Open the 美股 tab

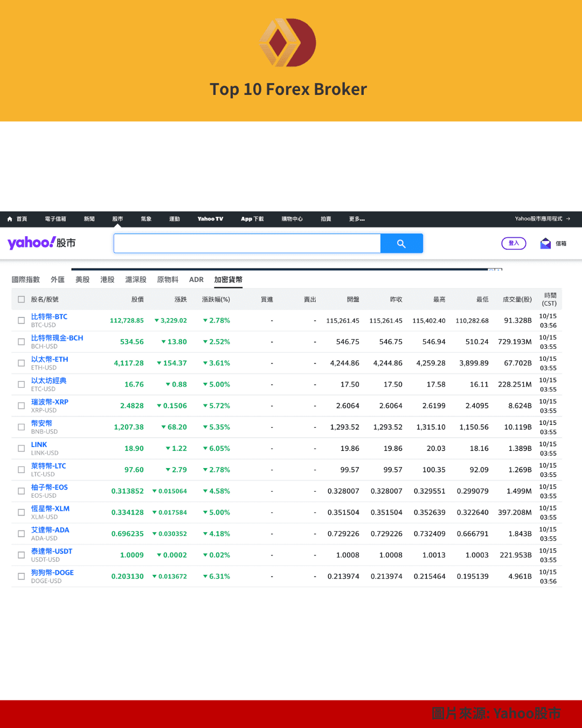[82, 279]
